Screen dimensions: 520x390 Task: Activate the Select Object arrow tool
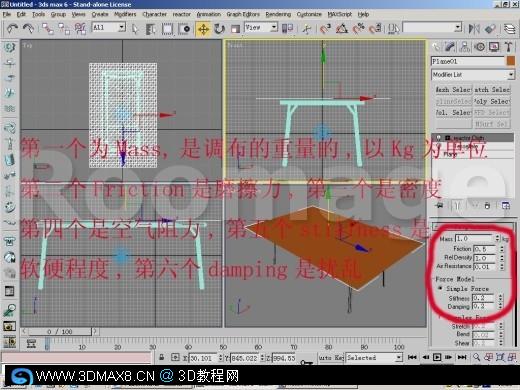point(135,29)
